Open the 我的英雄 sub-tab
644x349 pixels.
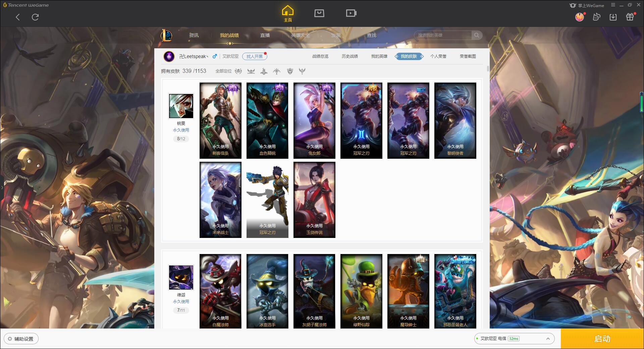click(379, 56)
